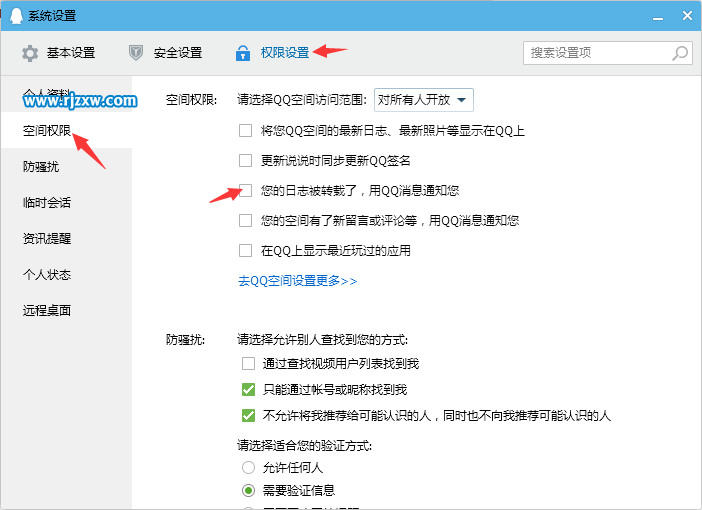Choose 远程桌面 in the sidebar
This screenshot has width=702, height=510.
click(67, 310)
